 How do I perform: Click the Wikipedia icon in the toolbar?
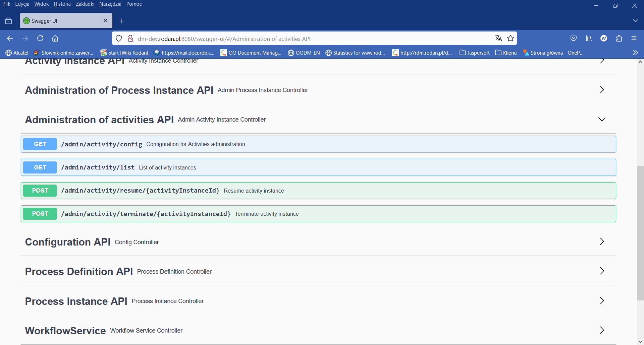point(604,38)
